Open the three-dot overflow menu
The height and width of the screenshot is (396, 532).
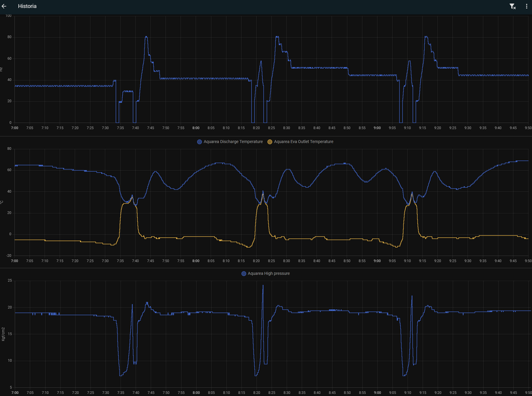526,7
